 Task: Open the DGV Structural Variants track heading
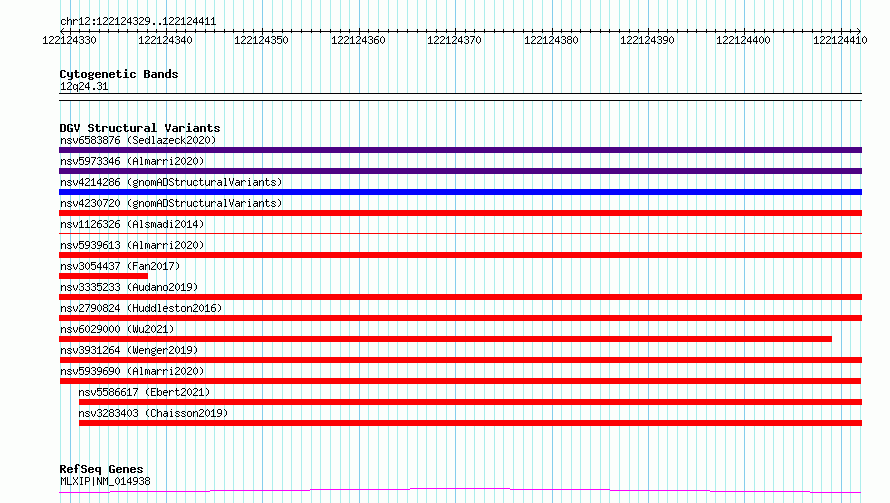click(140, 128)
